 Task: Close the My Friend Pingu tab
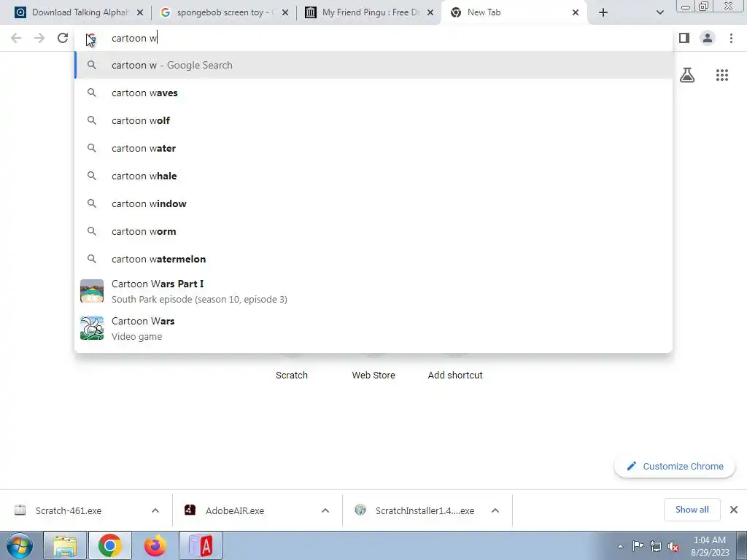[x=430, y=12]
